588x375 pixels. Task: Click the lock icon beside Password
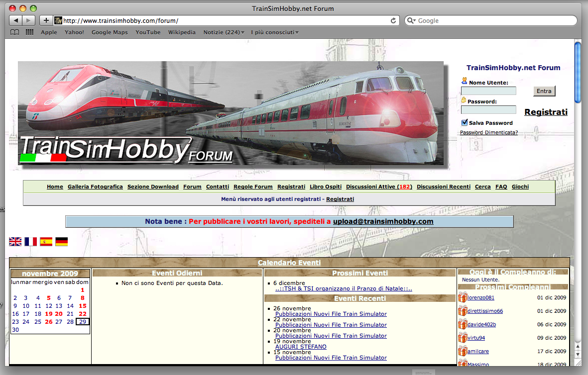(464, 100)
